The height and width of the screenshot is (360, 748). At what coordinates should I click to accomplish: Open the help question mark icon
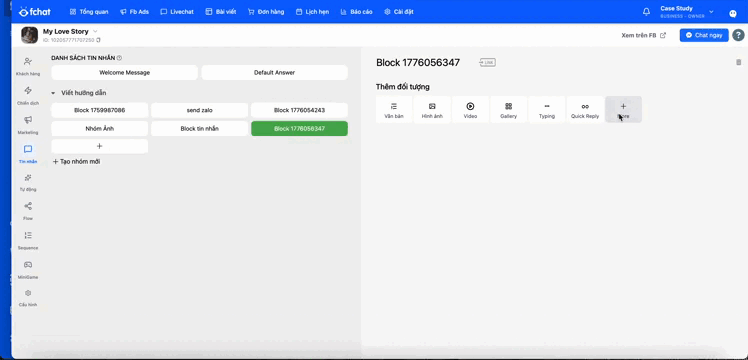(738, 35)
